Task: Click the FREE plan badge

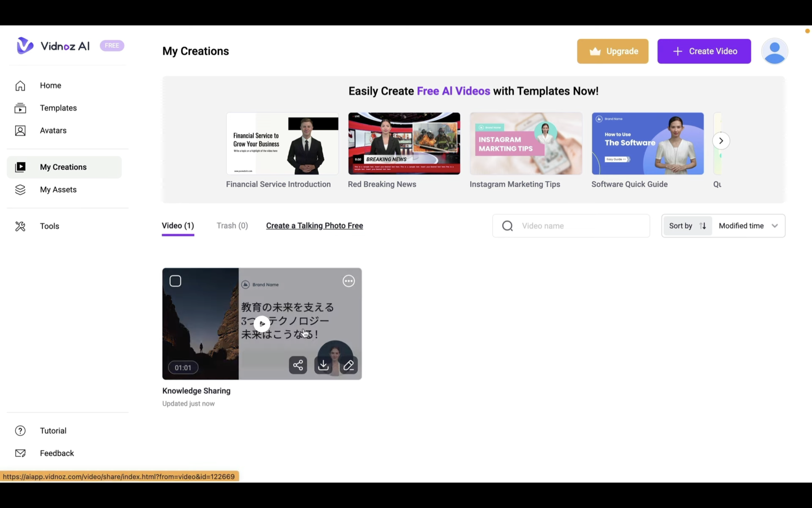Action: coord(112,46)
